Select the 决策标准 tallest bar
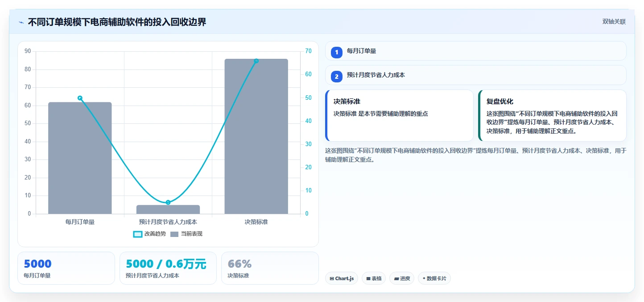 click(x=256, y=136)
